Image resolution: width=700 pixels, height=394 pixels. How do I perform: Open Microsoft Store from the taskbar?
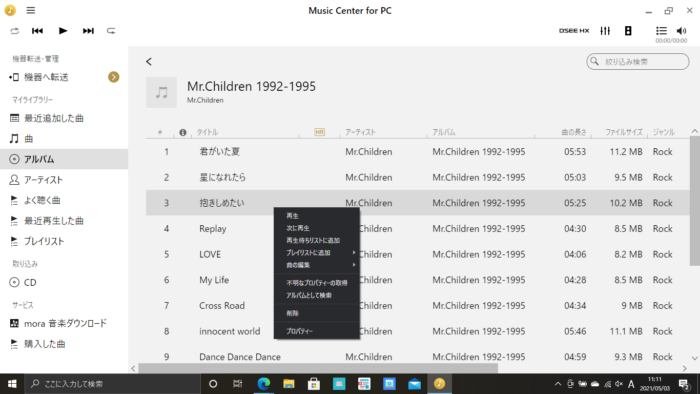click(314, 384)
